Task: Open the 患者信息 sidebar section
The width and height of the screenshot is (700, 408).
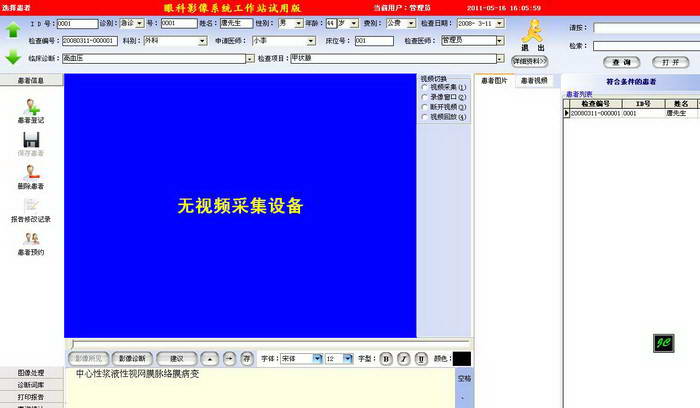Action: tap(31, 80)
